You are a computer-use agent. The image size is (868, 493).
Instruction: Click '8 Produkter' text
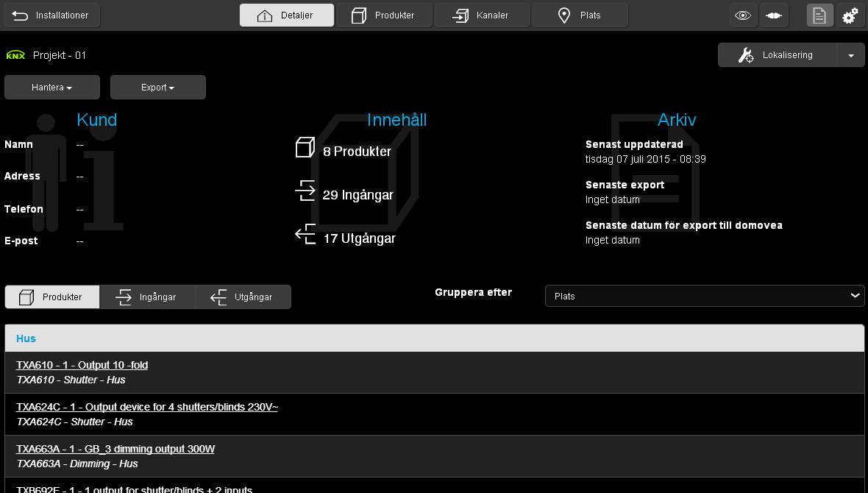point(357,152)
